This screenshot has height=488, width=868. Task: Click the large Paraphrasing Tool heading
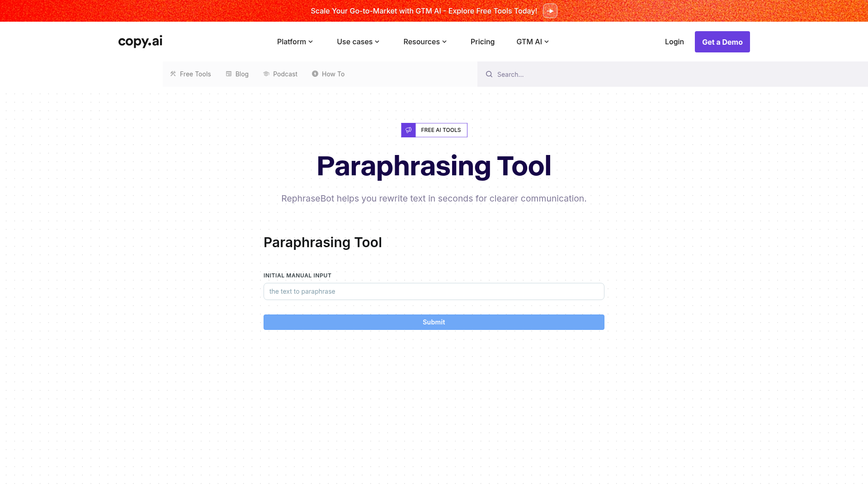[x=434, y=166]
